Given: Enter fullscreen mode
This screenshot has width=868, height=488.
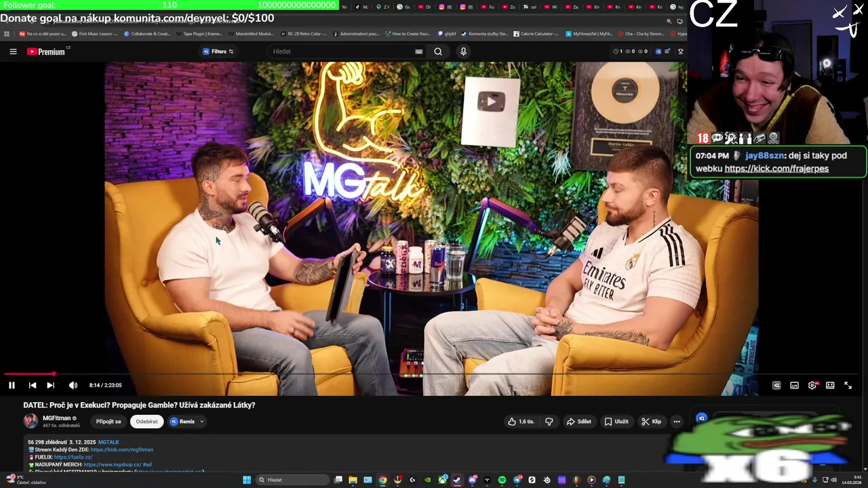Looking at the screenshot, I should pos(848,385).
